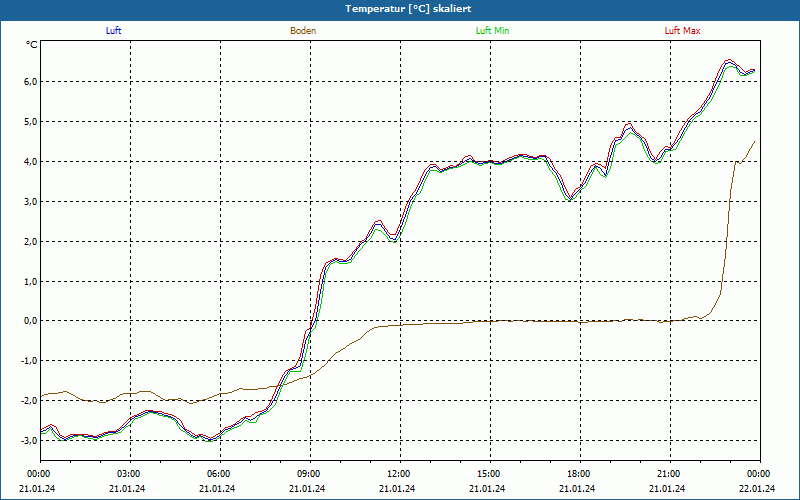Click the 21:00 time axis marker

pos(669,474)
